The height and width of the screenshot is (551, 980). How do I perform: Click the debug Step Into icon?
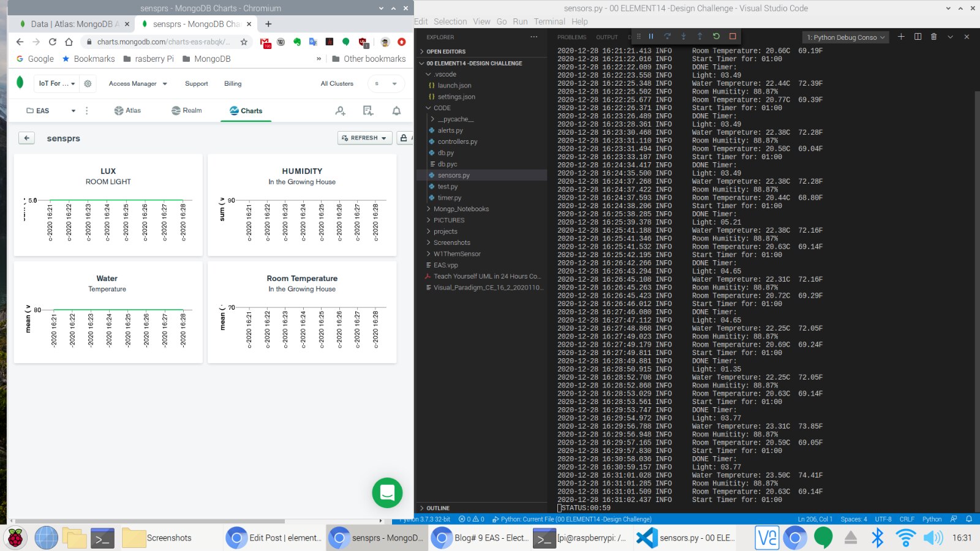click(684, 37)
